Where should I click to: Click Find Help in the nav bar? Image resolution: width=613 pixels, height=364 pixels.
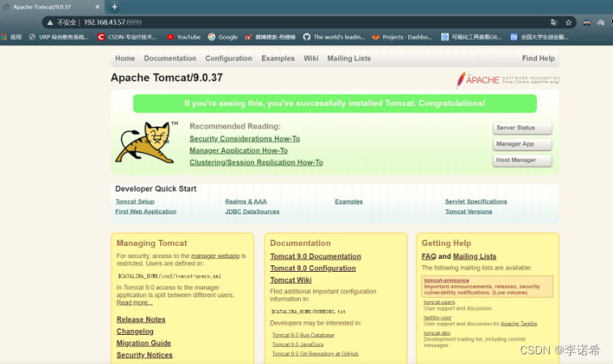pyautogui.click(x=539, y=58)
